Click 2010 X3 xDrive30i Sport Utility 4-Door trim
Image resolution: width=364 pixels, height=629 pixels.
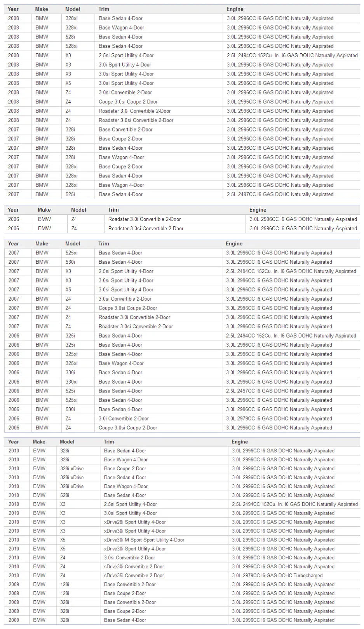(x=135, y=531)
